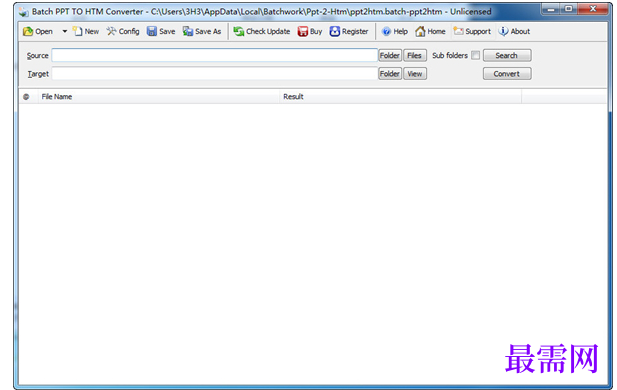Choose Save As in toolbar
Viewport: 617px width, 390px height.
pyautogui.click(x=202, y=31)
